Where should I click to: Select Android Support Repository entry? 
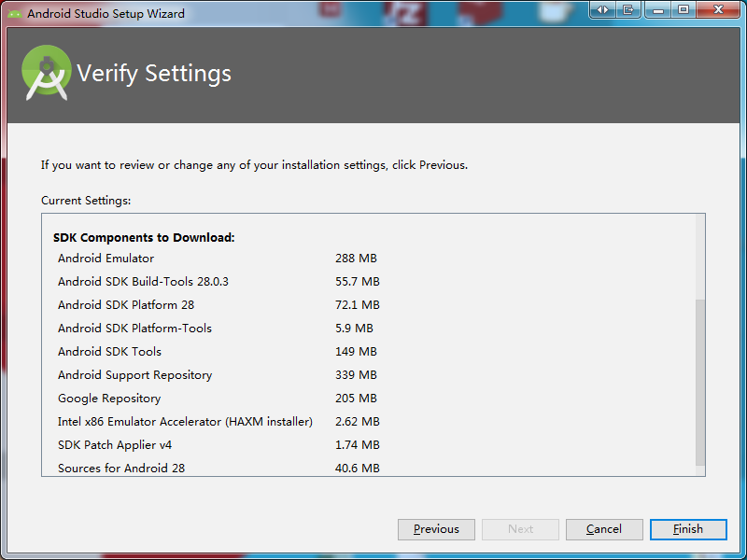[134, 375]
